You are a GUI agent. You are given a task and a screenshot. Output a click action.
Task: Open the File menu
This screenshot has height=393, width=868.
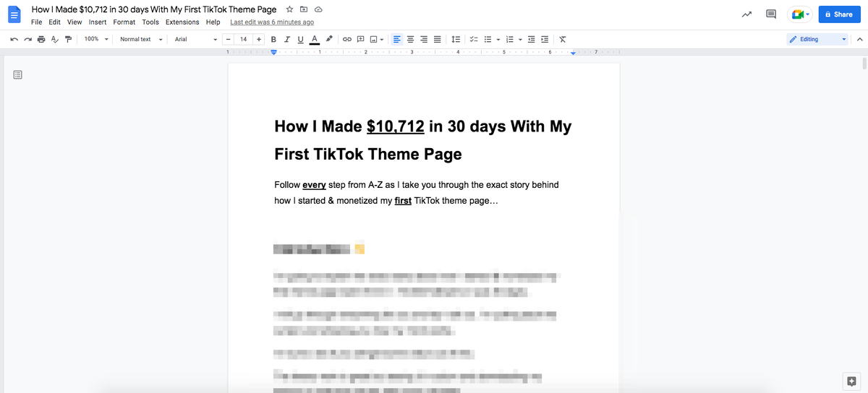pos(36,22)
